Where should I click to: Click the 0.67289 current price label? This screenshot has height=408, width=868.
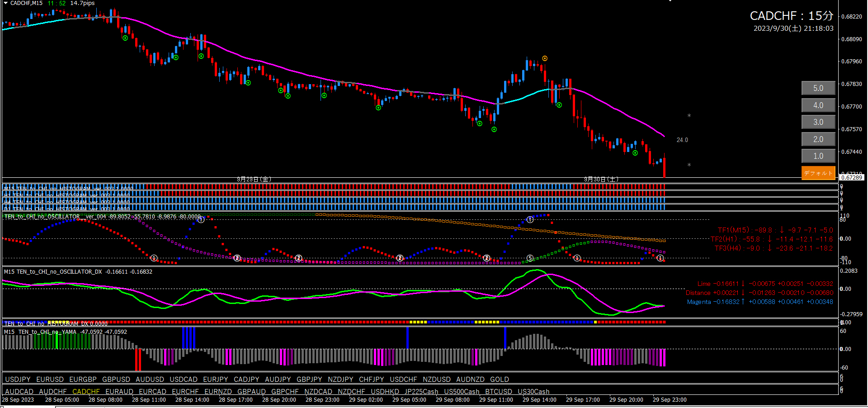click(852, 177)
